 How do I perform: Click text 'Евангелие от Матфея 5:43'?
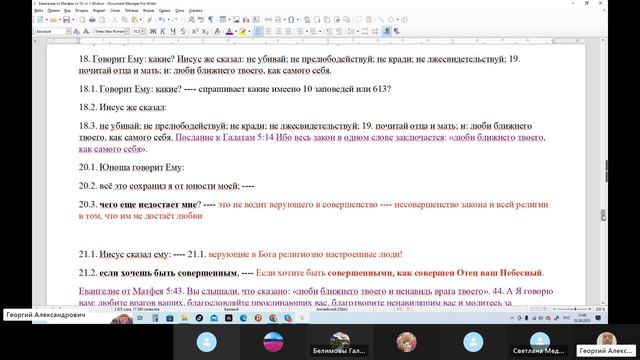131,291
